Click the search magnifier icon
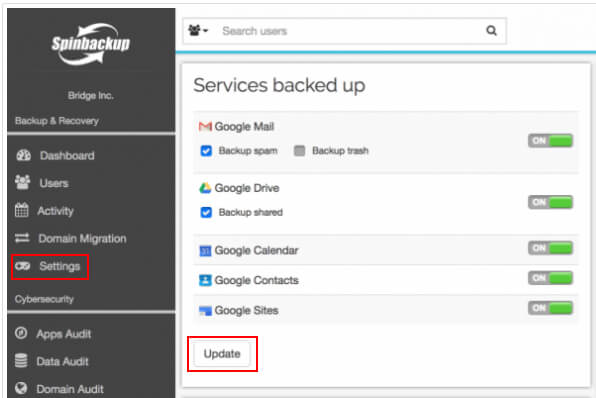This screenshot has width=596, height=398. 491,30
